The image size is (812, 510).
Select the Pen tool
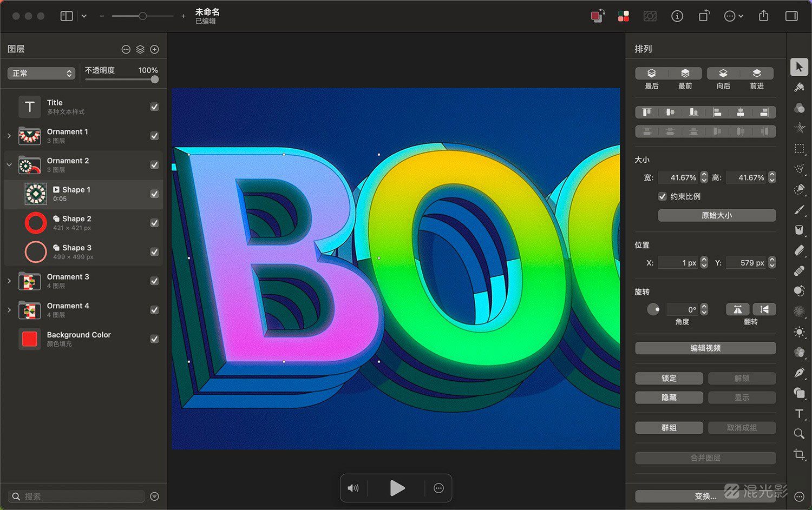(x=799, y=373)
